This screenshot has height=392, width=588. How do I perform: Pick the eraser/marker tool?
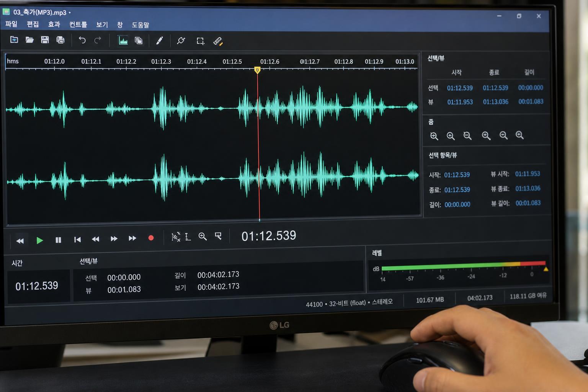[218, 41]
